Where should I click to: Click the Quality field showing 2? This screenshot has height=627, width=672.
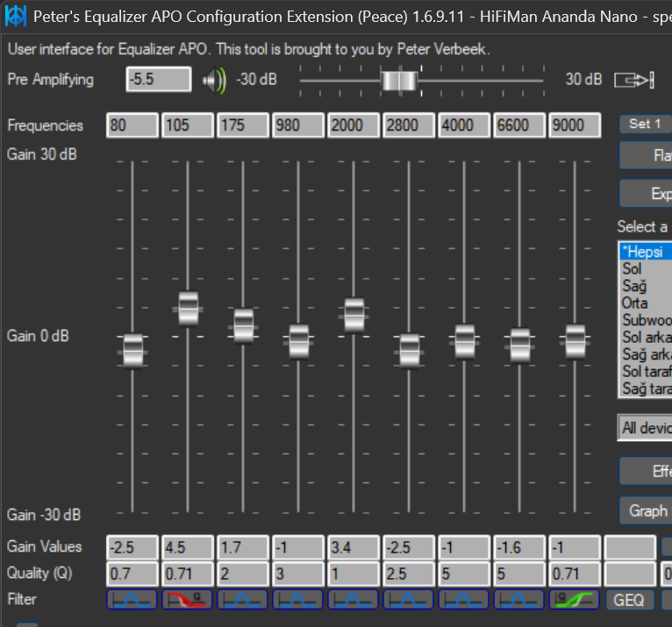click(x=243, y=574)
